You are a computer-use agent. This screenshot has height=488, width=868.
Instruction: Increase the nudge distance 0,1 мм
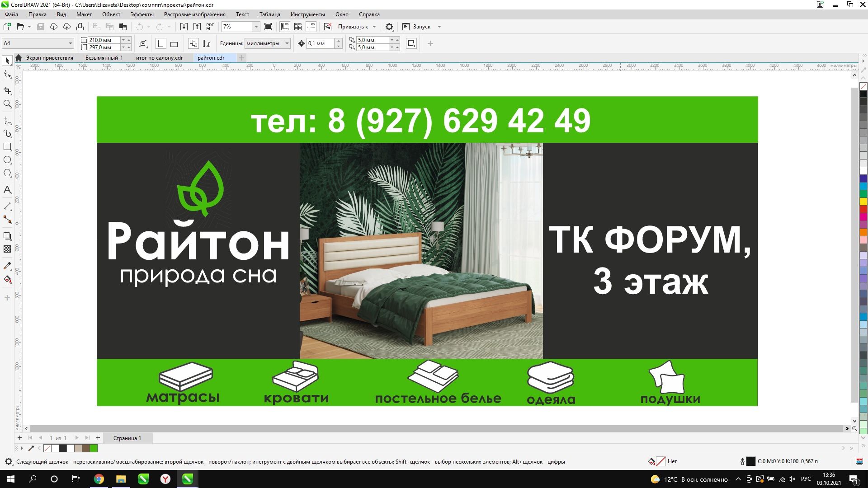coord(339,41)
